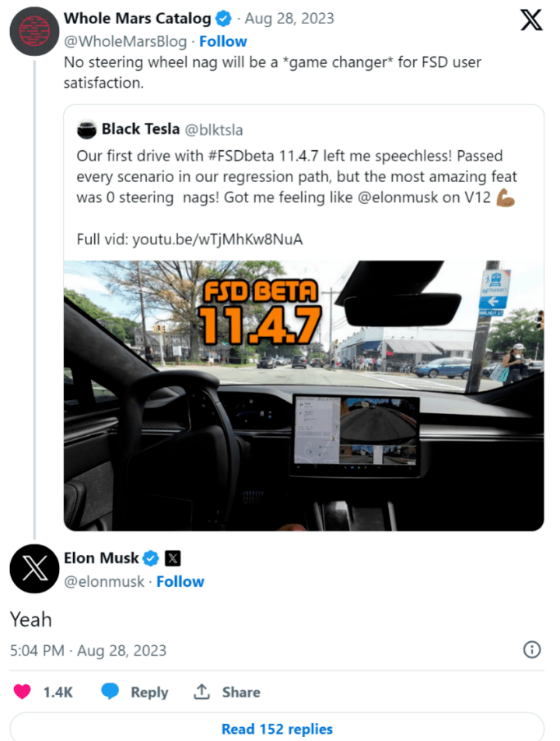
Task: Click the Aug 28, 2023 header date
Action: pyautogui.click(x=289, y=19)
